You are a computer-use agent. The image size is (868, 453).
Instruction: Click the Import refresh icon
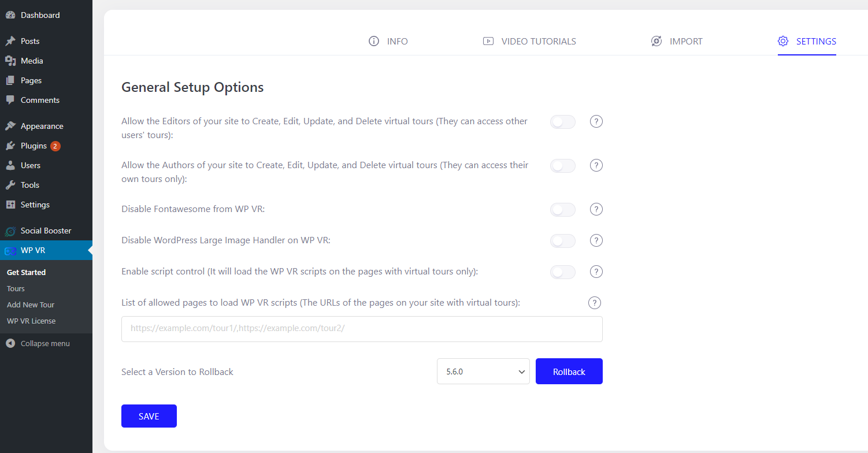656,41
